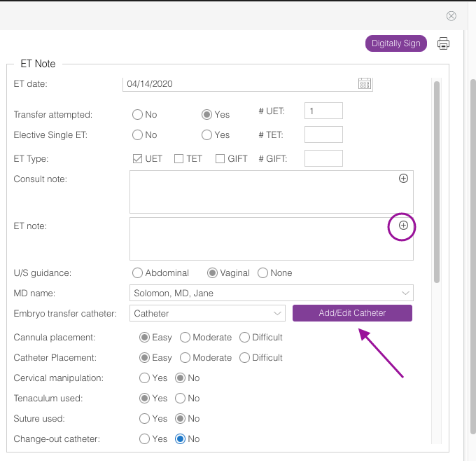Viewport: 476px width, 463px height.
Task: Expand the Embryo transfer catheter dropdown
Action: coord(208,313)
